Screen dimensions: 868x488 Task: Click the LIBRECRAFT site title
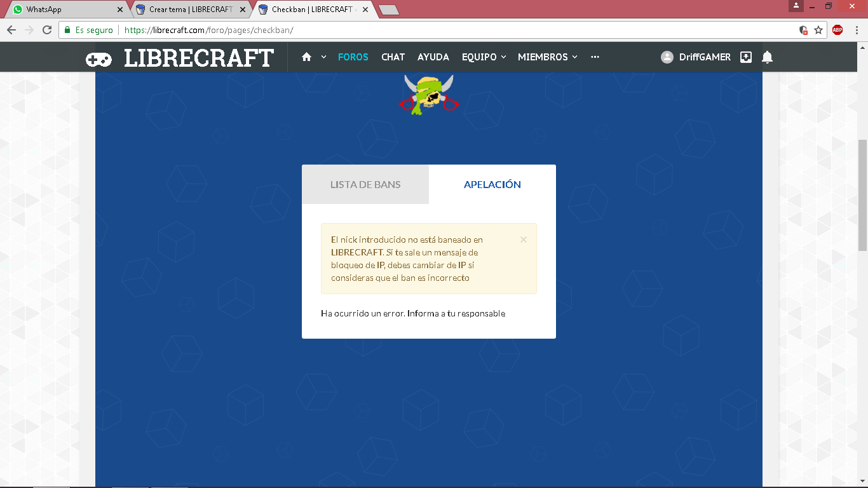[199, 58]
